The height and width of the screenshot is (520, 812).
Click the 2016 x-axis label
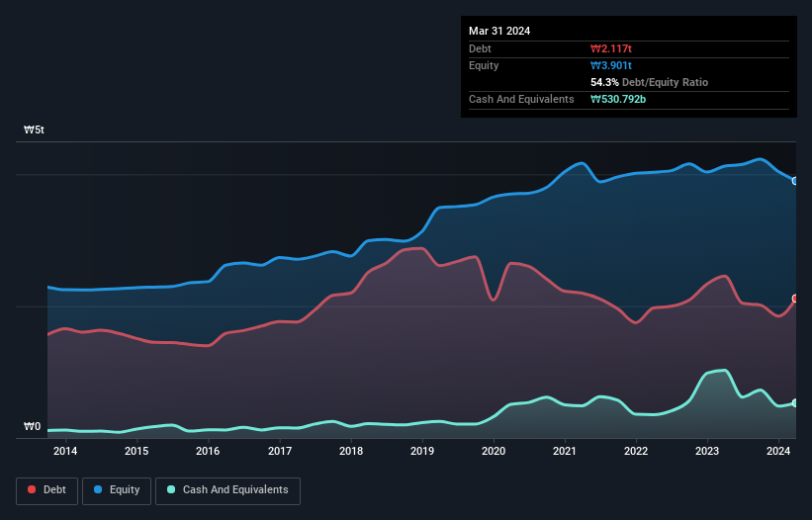208,451
